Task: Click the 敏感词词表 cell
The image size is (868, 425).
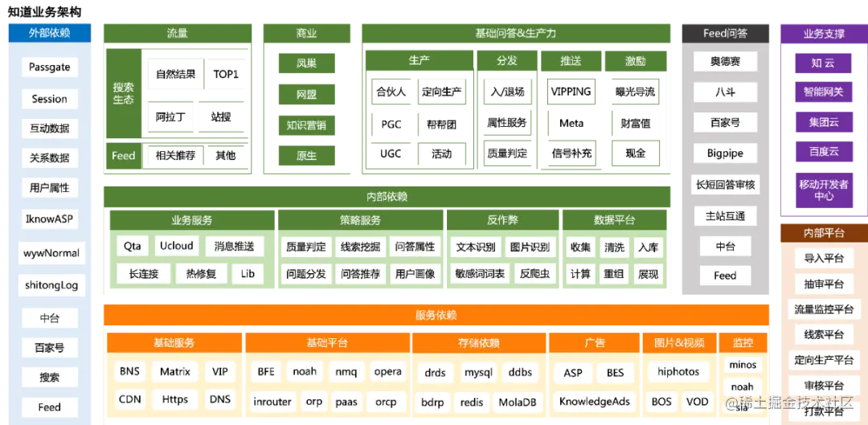Action: (x=480, y=273)
